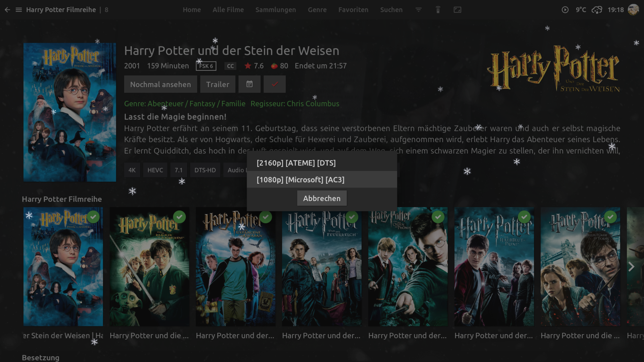Click the 7.6 star rating
The height and width of the screenshot is (362, 644).
coord(254,66)
